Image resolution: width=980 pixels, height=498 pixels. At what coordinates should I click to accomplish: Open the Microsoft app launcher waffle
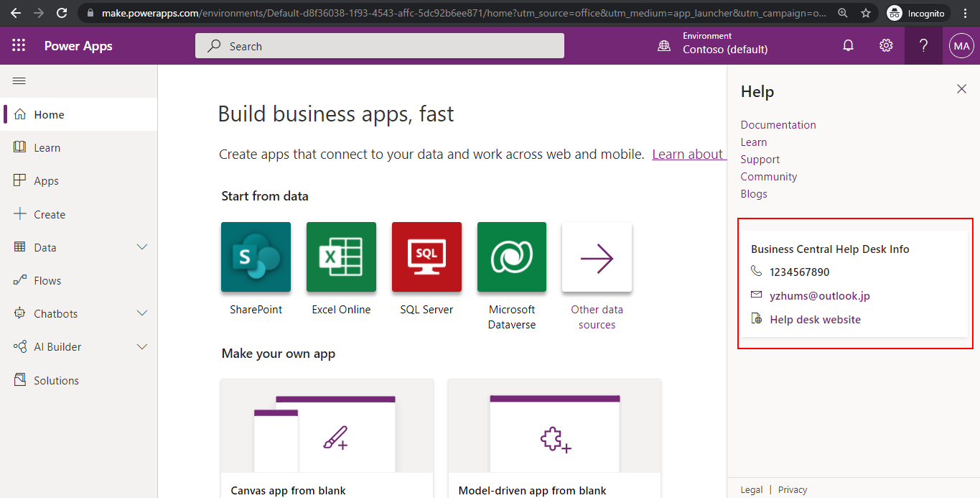(19, 45)
